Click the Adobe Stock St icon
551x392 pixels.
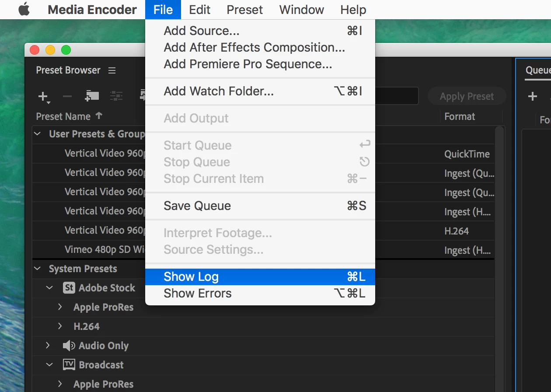[x=69, y=288]
